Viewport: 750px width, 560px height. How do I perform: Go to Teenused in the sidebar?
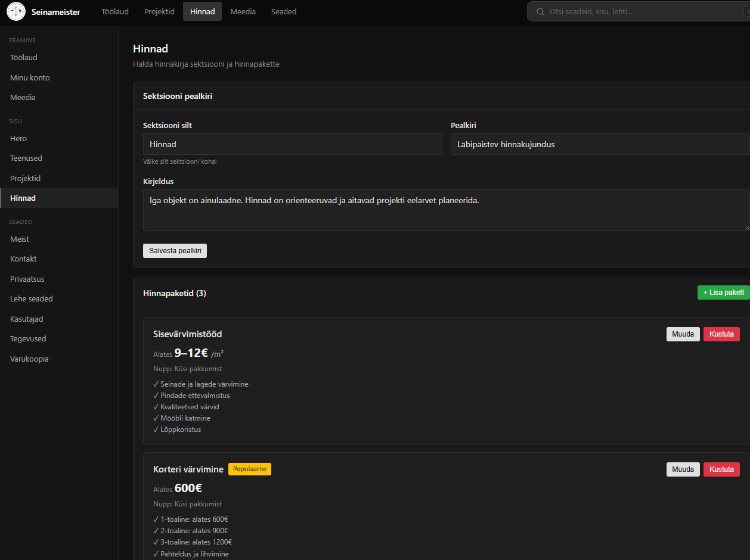click(26, 158)
